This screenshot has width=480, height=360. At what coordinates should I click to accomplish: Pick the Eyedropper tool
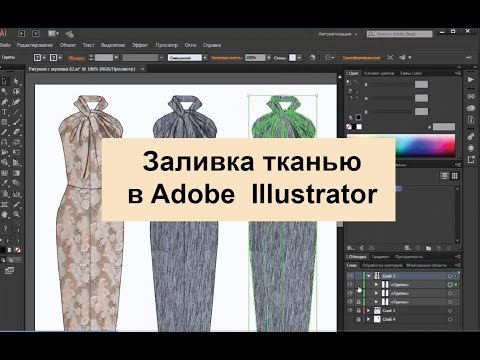click(5, 183)
